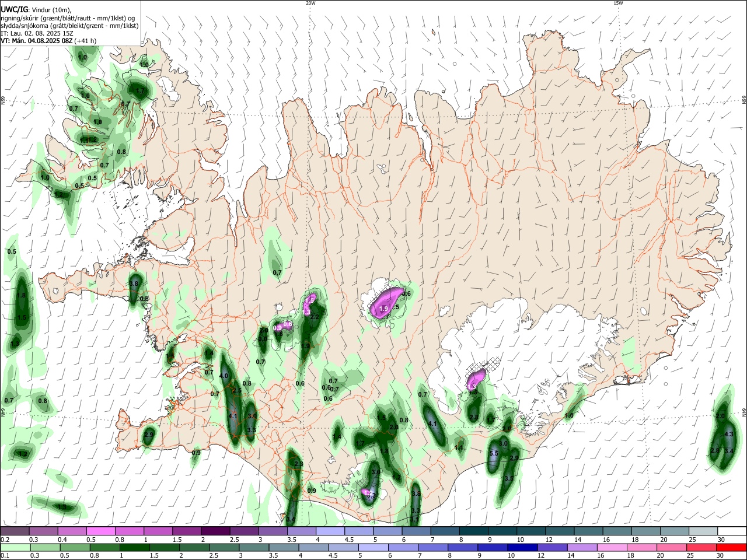
Task: Click the '0.2' label on the snow legend
Action: point(5,540)
